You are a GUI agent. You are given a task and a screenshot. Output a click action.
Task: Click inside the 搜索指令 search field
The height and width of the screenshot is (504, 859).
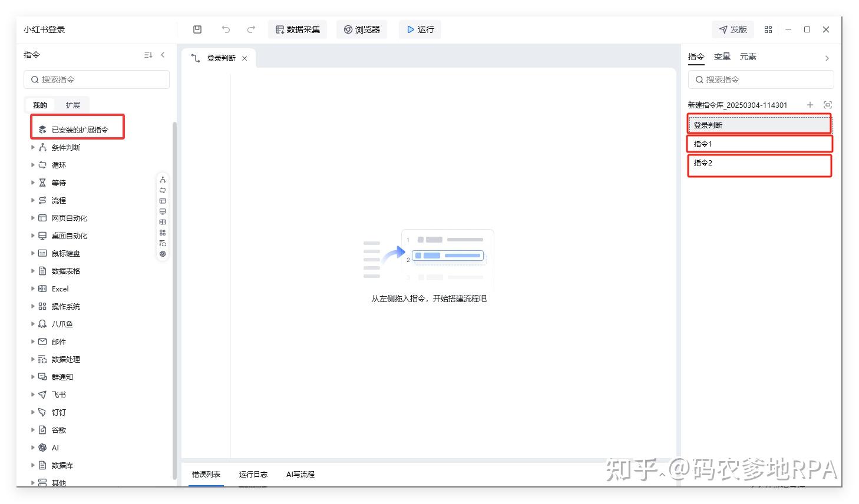click(96, 79)
